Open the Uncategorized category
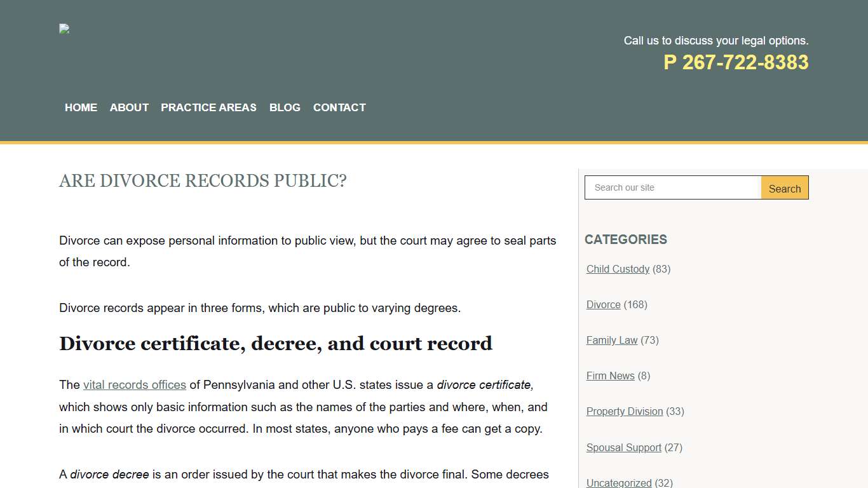 coord(618,482)
